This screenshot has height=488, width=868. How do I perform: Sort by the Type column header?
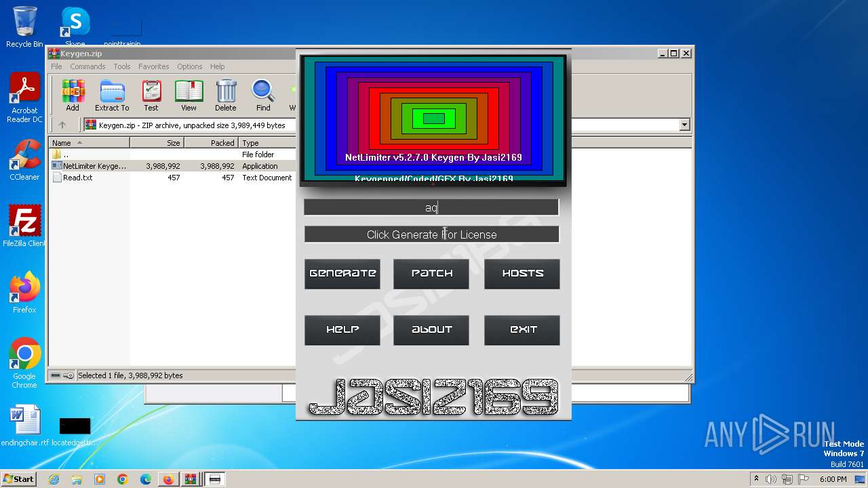(x=267, y=143)
